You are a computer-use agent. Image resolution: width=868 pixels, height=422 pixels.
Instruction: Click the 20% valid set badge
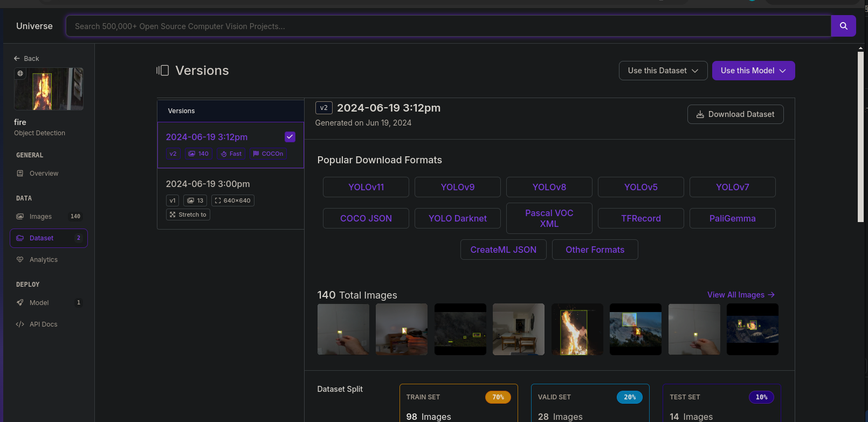coord(630,397)
